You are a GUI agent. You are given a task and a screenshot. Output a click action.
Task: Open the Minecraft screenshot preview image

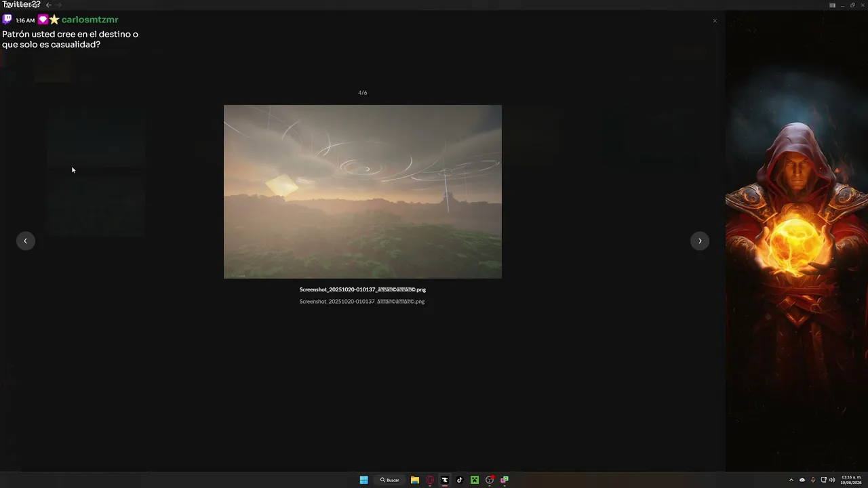[363, 192]
